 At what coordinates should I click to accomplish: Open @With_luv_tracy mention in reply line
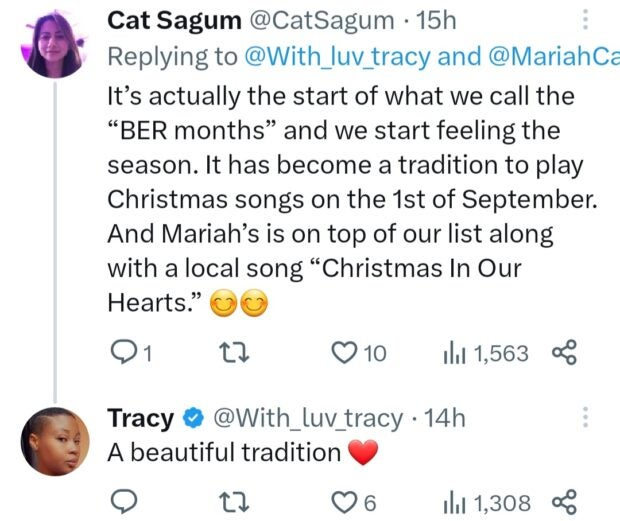coord(337,57)
